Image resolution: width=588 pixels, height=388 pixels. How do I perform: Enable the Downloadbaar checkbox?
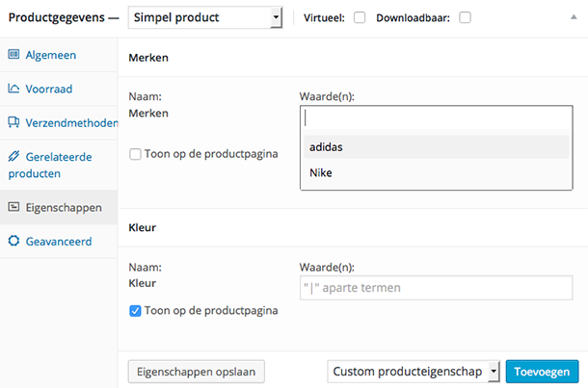[465, 17]
